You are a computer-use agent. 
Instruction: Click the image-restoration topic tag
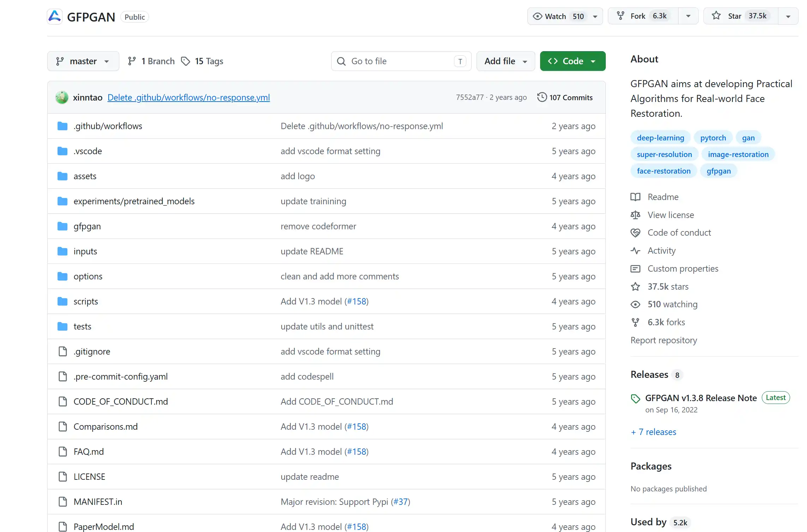738,154
